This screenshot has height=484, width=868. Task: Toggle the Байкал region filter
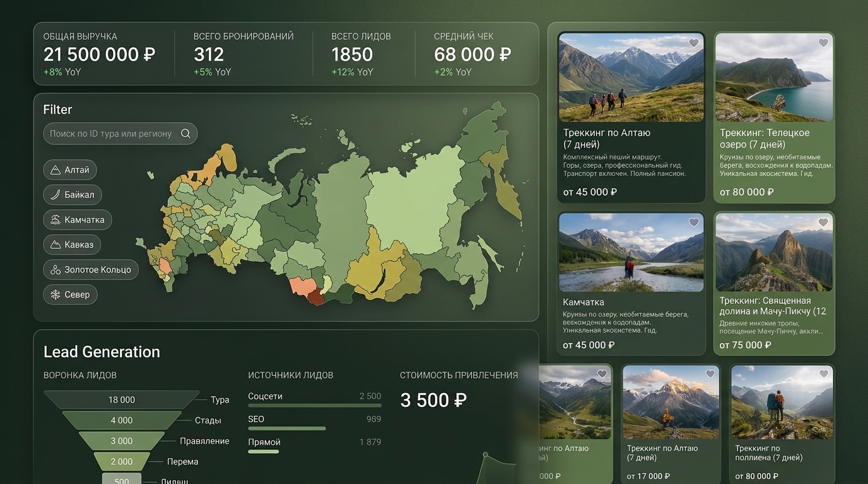[x=73, y=195]
